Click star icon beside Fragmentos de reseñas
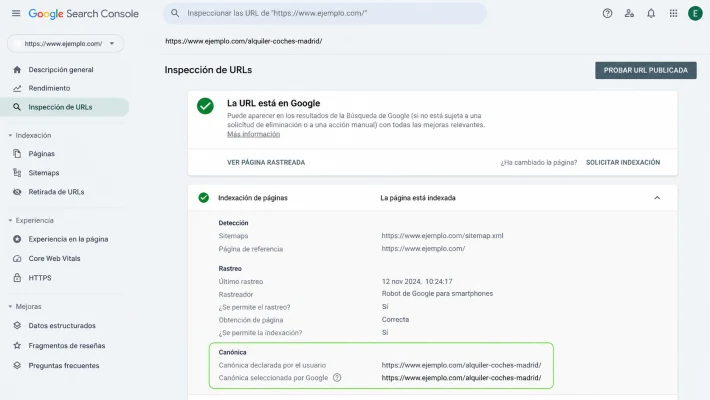This screenshot has height=400, width=710. pyautogui.click(x=17, y=345)
